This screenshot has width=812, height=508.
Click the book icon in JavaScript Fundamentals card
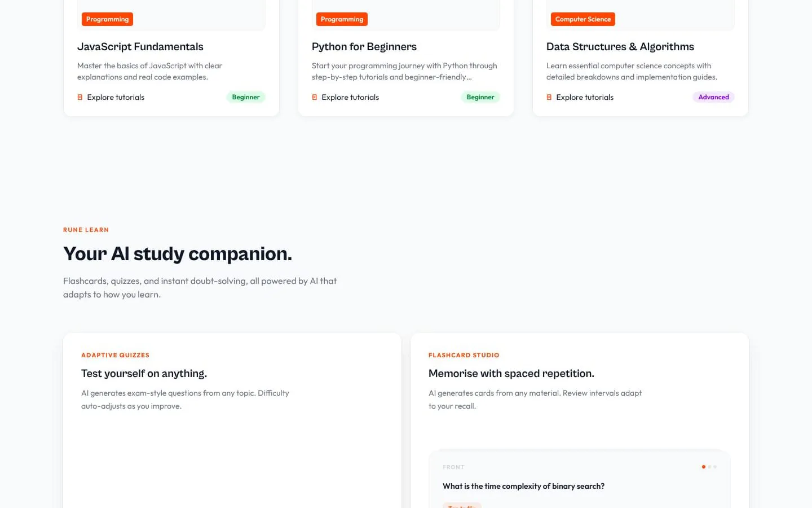click(80, 97)
